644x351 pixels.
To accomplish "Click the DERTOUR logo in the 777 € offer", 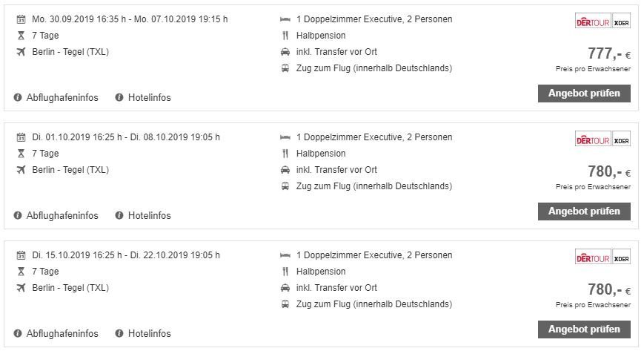I will pyautogui.click(x=593, y=22).
